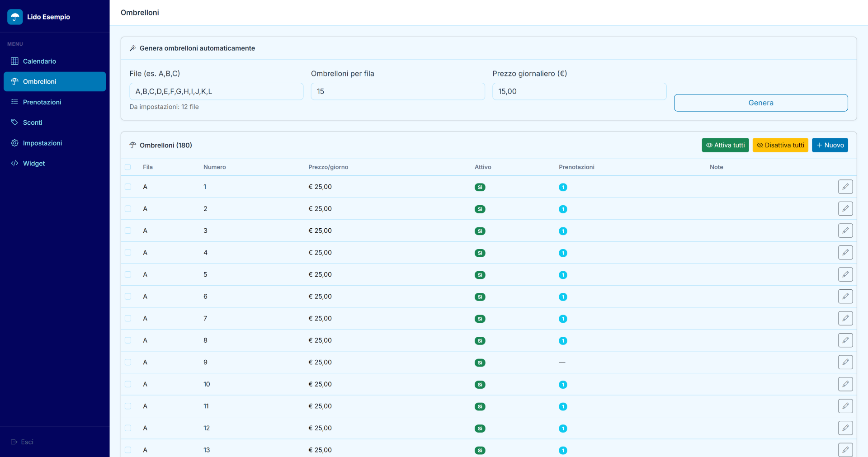The width and height of the screenshot is (868, 457).
Task: Select the checkbox for umbrella A 9
Action: (128, 362)
